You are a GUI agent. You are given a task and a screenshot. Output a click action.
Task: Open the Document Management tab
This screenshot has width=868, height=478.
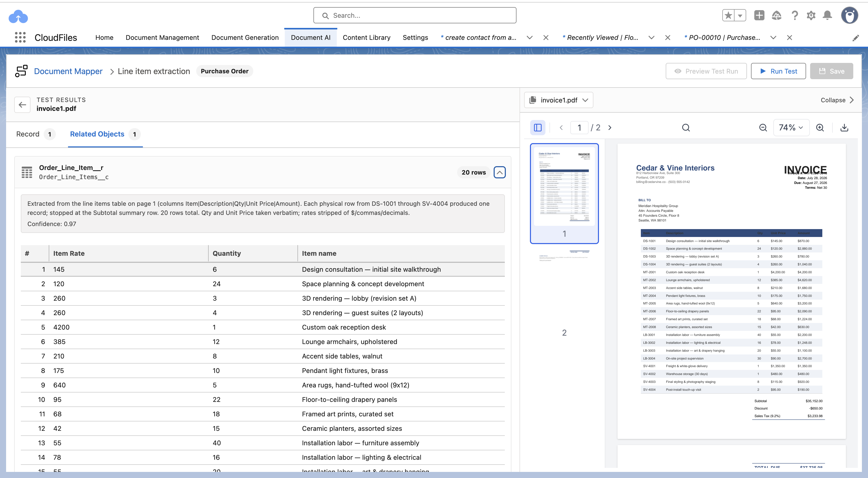point(162,38)
